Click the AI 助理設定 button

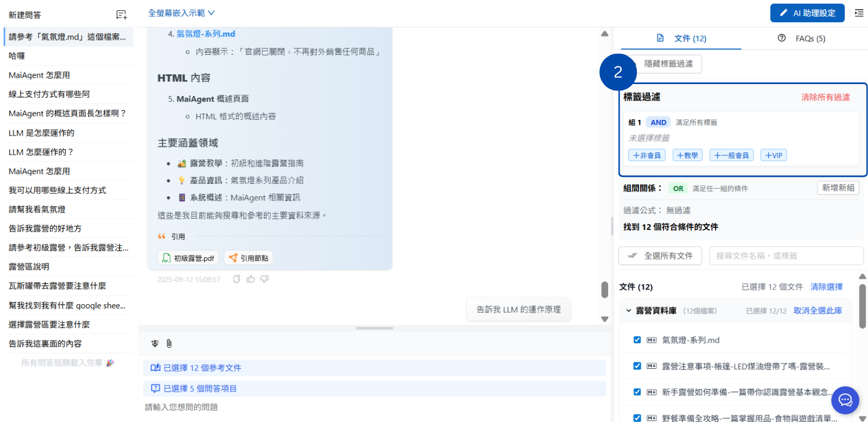click(807, 13)
